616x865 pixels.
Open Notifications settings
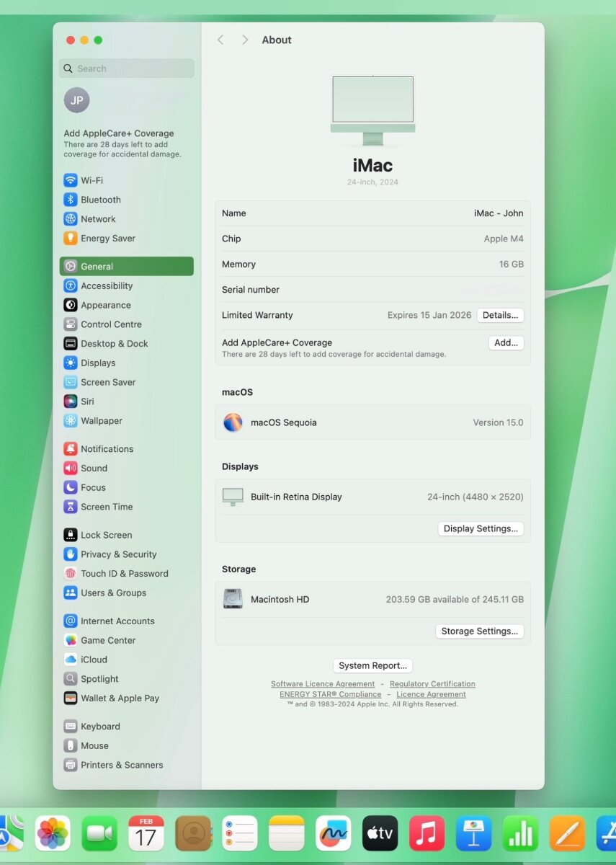coord(126,448)
